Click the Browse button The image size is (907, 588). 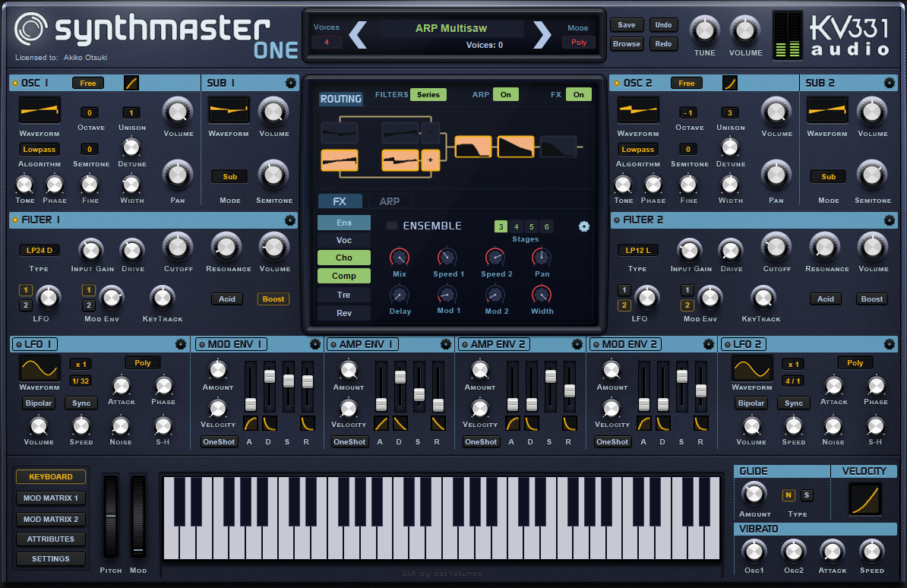(626, 43)
